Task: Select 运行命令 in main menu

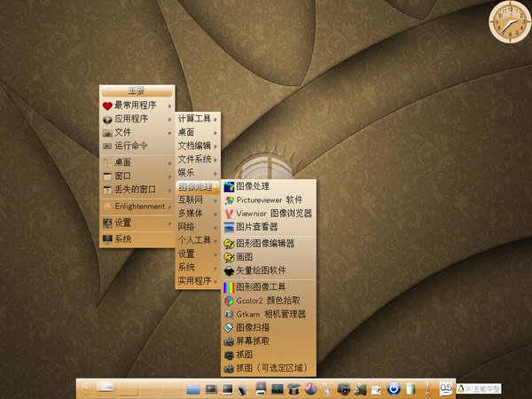Action: (131, 145)
